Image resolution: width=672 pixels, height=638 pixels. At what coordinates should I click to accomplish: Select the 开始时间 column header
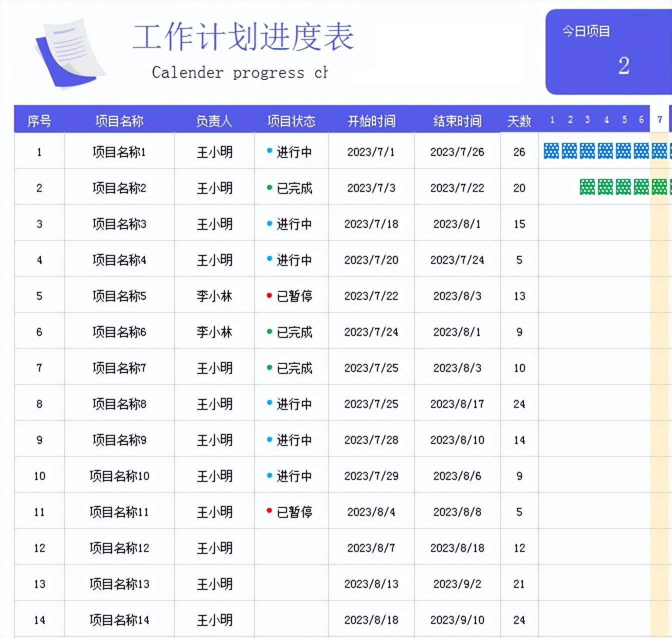371,120
